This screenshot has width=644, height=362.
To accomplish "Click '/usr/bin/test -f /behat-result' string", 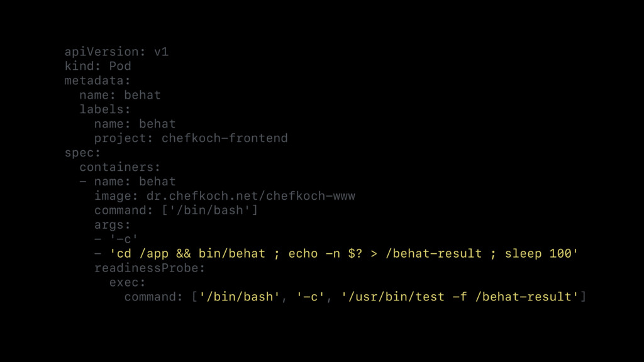I will [x=460, y=297].
